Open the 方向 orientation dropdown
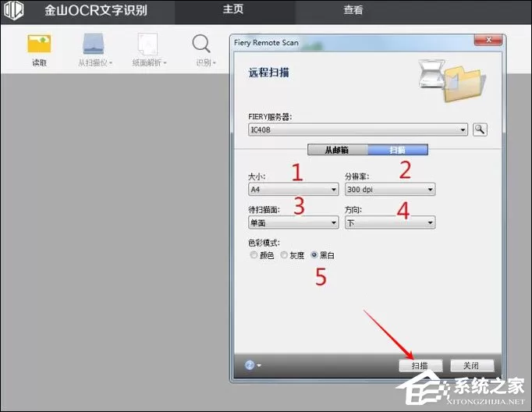This screenshot has height=412, width=532. point(390,222)
